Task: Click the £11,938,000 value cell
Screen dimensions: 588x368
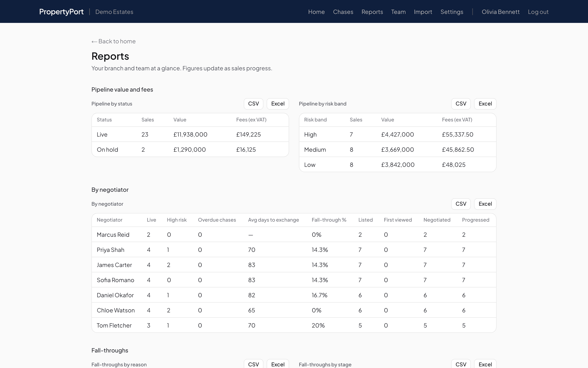Action: click(190, 134)
